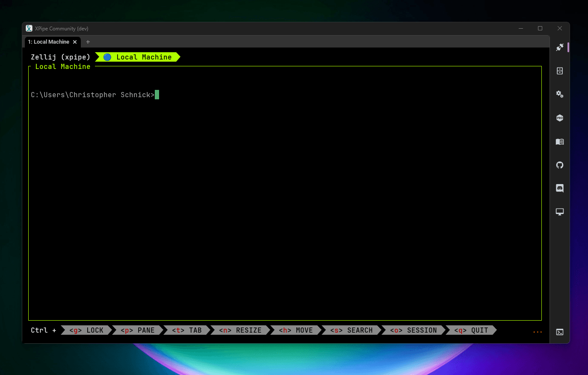The height and width of the screenshot is (375, 588).
Task: Open the file browser cabinet icon
Action: tap(559, 71)
